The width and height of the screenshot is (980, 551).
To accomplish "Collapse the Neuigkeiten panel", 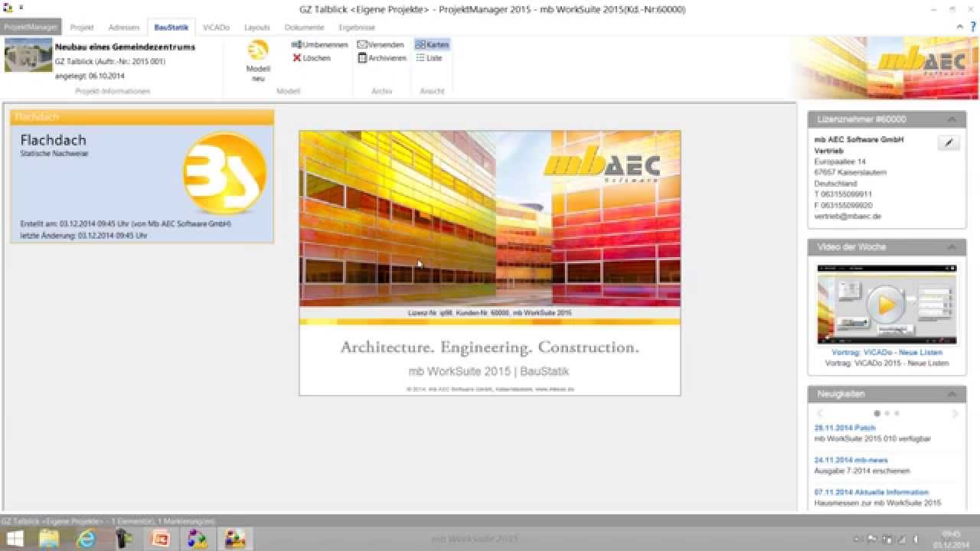I will point(952,394).
